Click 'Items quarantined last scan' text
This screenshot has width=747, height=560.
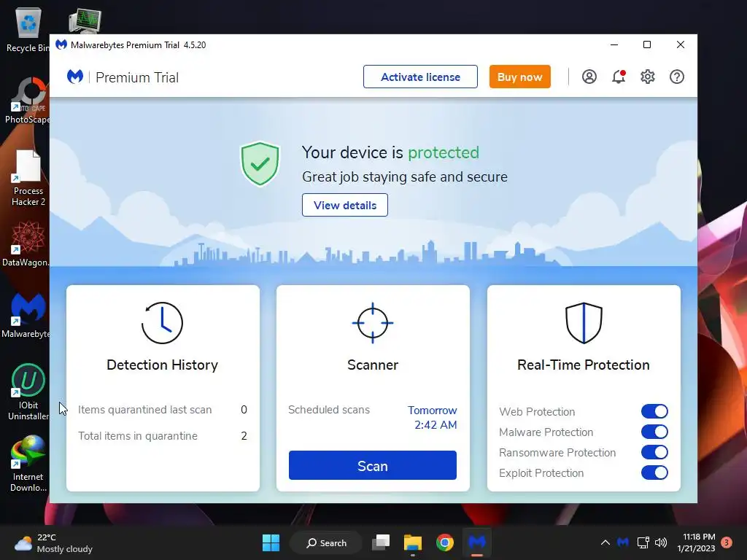145,410
